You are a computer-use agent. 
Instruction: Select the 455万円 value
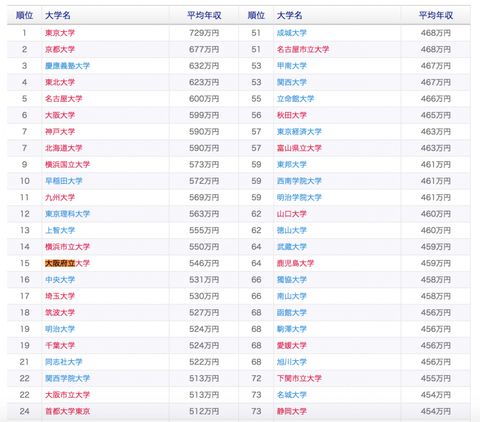(x=436, y=379)
